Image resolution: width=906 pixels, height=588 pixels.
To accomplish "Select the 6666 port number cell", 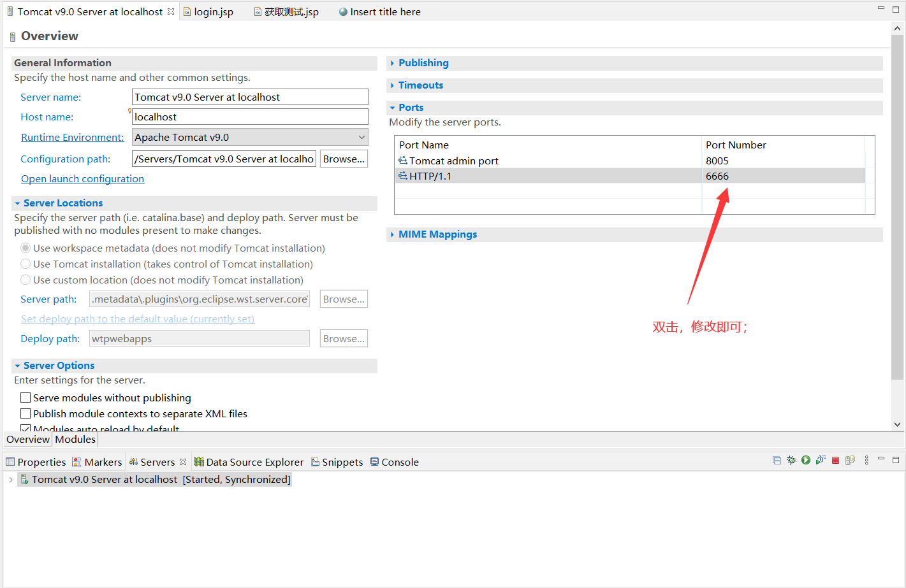I will [783, 176].
